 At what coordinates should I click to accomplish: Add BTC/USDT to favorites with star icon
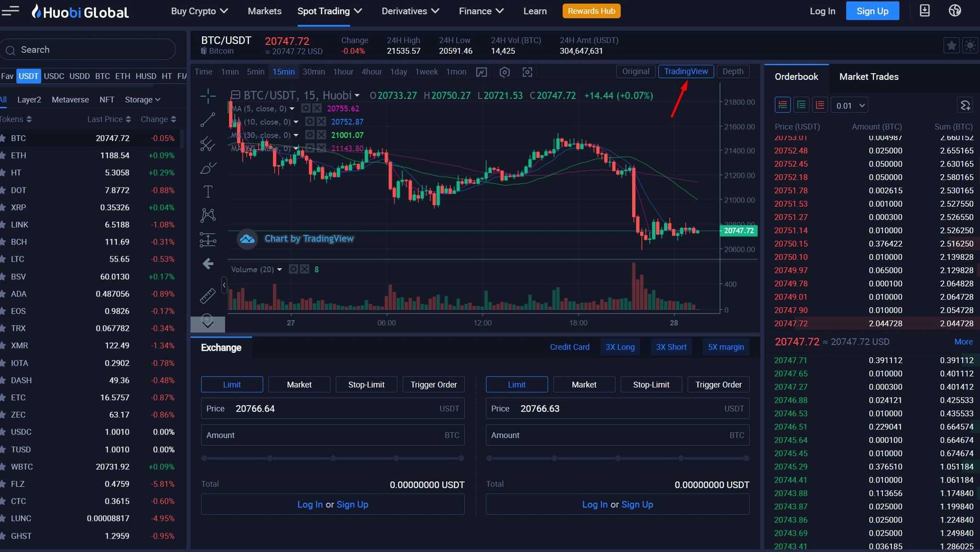[951, 45]
